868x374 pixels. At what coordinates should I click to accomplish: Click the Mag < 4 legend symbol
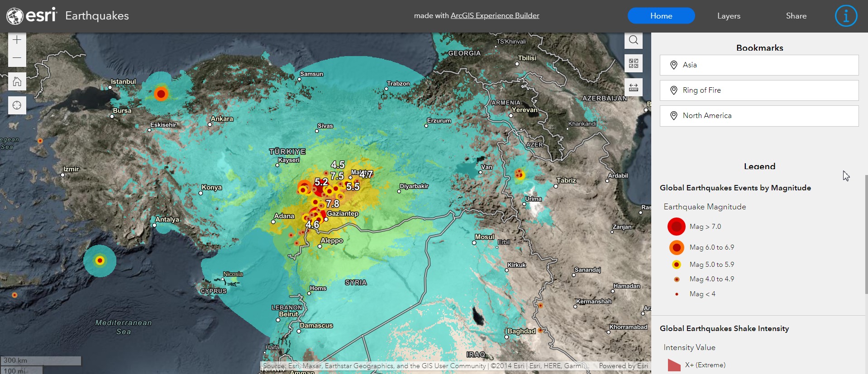[x=677, y=294]
